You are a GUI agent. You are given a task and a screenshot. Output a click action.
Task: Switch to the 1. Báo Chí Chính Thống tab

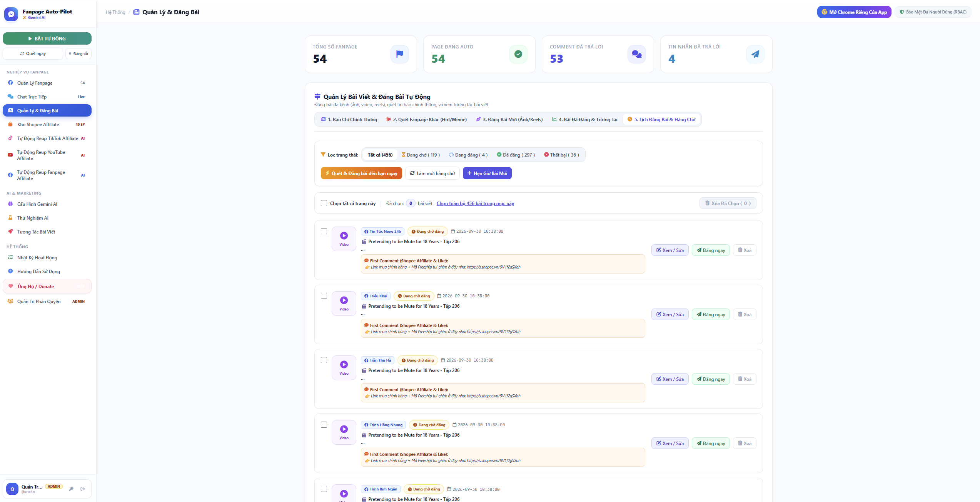[349, 120]
